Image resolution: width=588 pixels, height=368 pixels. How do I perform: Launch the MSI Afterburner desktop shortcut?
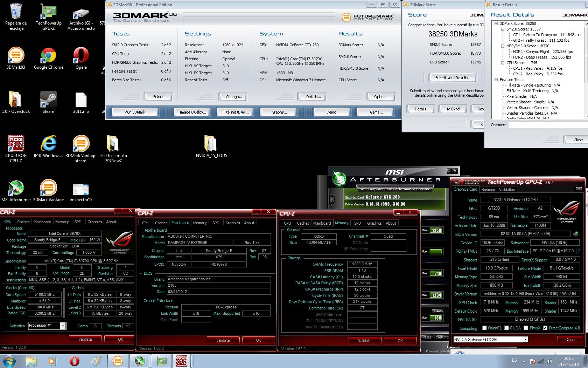coord(16,191)
